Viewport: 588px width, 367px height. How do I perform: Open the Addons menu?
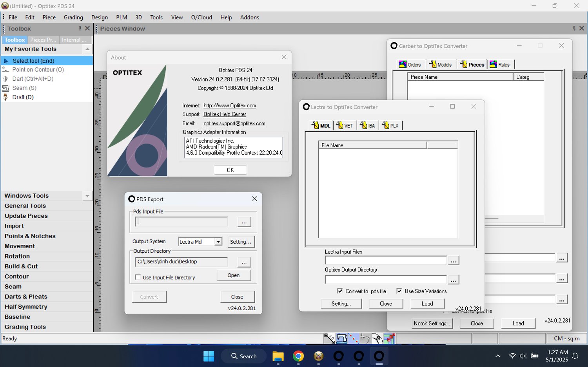pyautogui.click(x=250, y=17)
